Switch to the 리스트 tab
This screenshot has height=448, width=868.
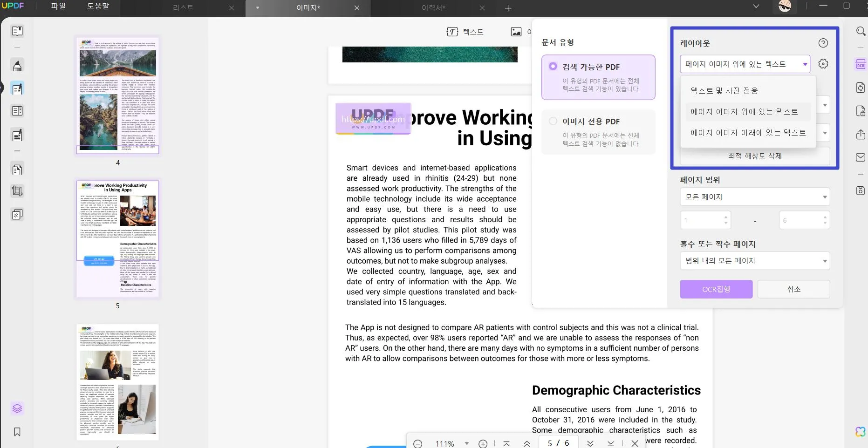(183, 8)
